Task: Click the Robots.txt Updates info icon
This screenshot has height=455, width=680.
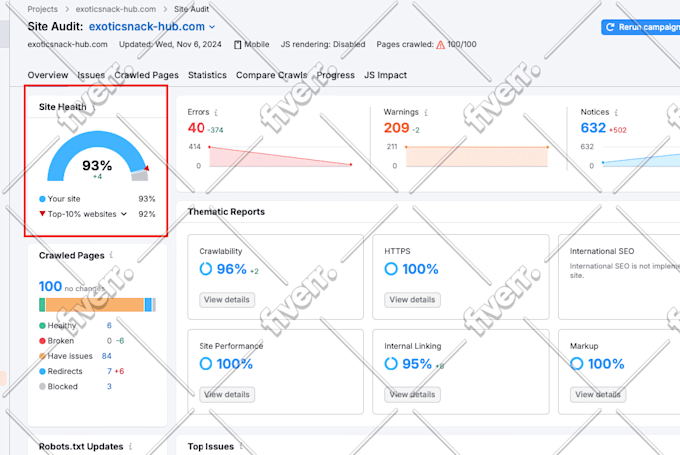Action: pos(130,446)
